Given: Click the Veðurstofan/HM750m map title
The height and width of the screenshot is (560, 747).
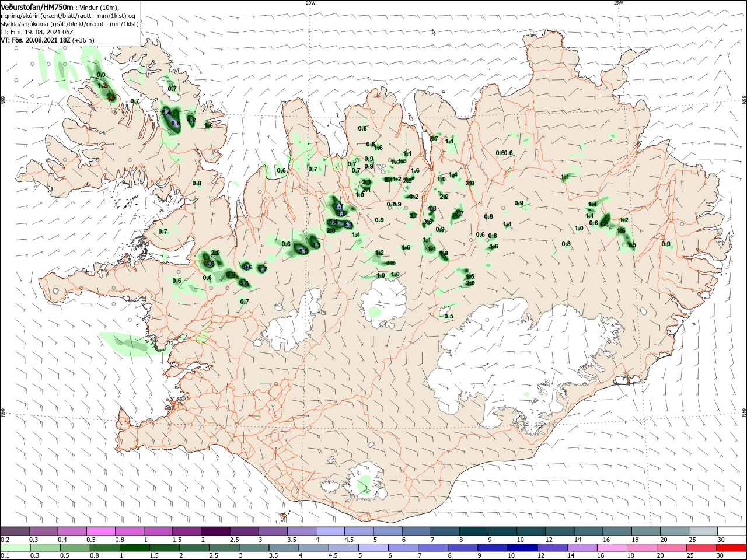Looking at the screenshot, I should [x=37, y=6].
